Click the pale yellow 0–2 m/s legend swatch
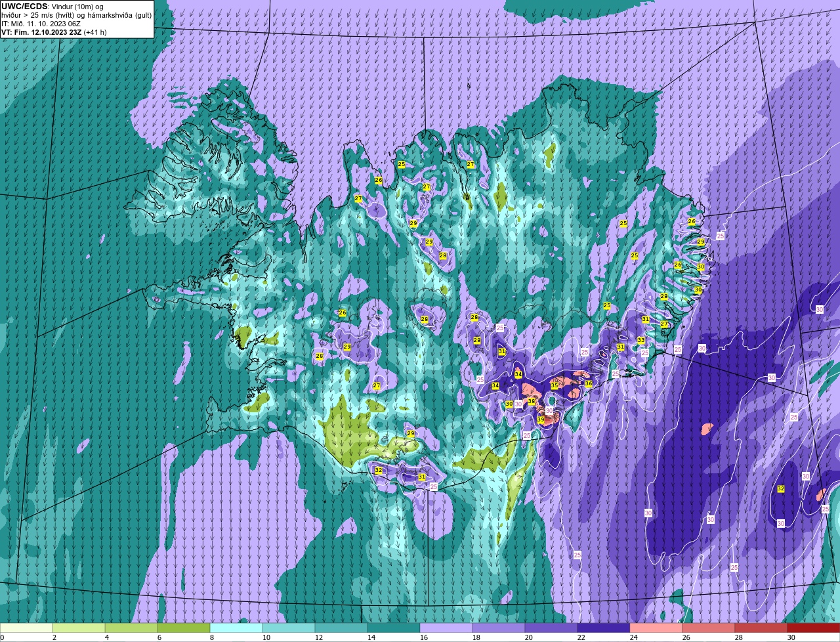This screenshot has width=840, height=642. point(26,628)
